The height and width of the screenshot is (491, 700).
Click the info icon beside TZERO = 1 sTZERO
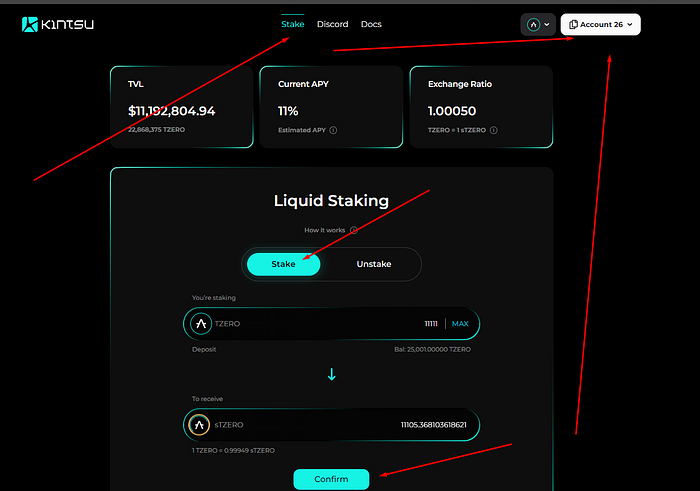pos(493,130)
